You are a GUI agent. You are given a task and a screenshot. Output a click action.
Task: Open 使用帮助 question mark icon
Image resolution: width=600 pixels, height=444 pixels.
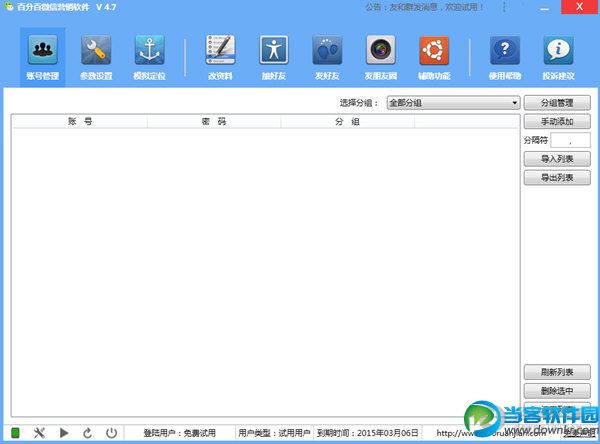click(x=505, y=50)
